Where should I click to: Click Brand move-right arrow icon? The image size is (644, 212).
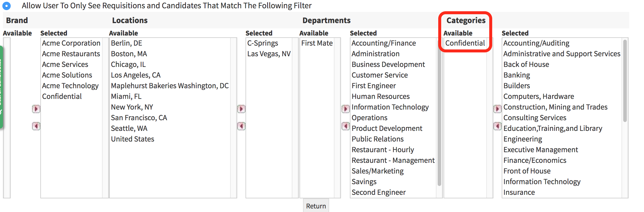click(x=36, y=109)
